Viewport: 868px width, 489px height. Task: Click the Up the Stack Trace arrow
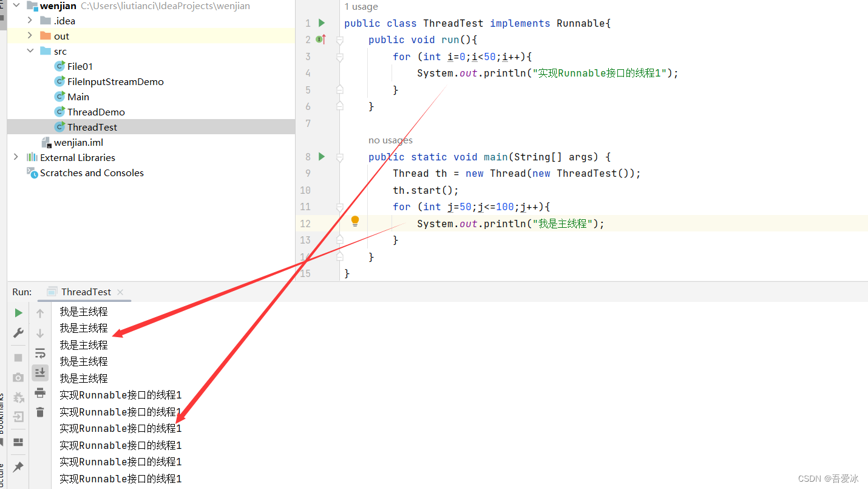click(x=40, y=313)
